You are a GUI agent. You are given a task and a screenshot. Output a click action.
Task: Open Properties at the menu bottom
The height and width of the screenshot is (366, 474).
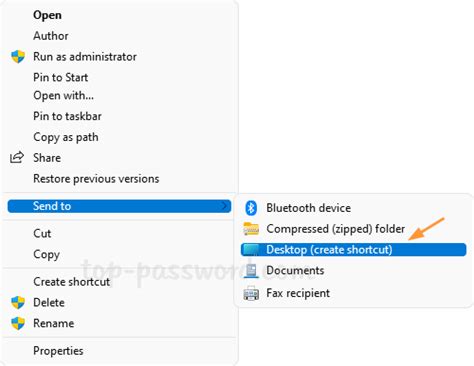point(58,351)
